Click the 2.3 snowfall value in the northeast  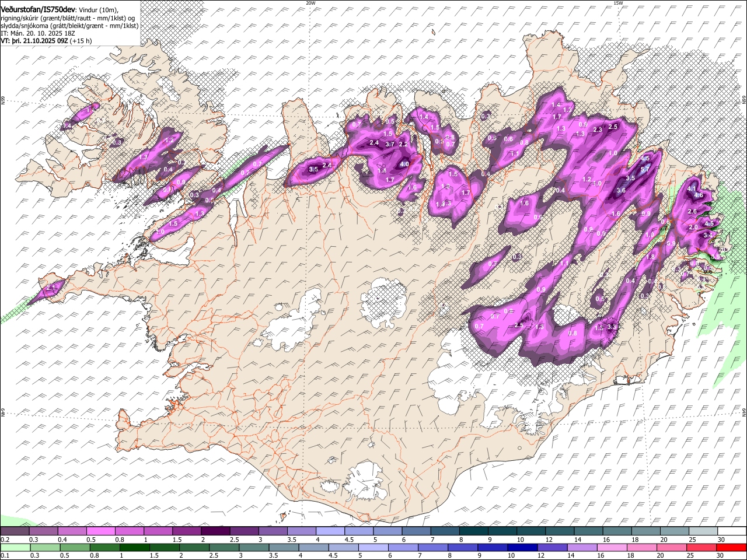[597, 129]
